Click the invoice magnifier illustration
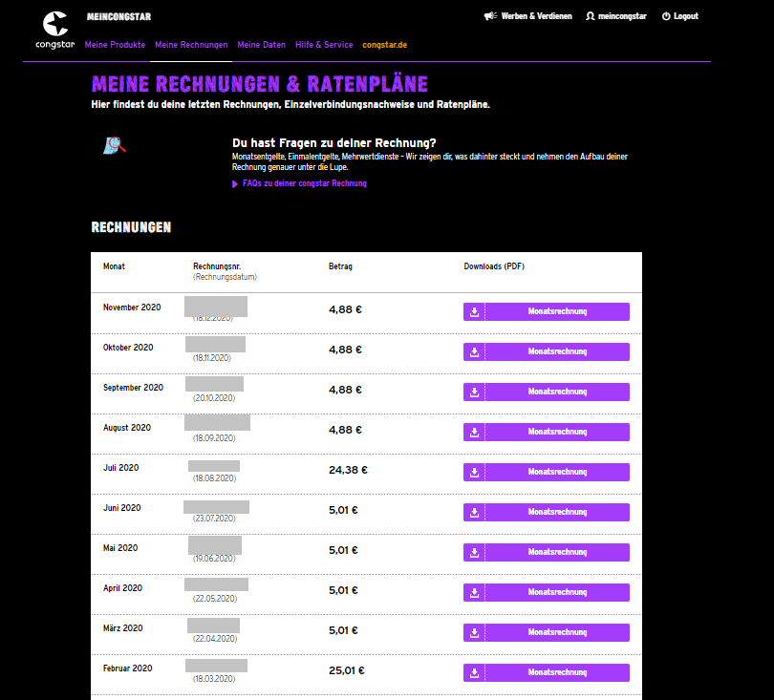Viewport: 774px width, 700px height. click(x=115, y=145)
